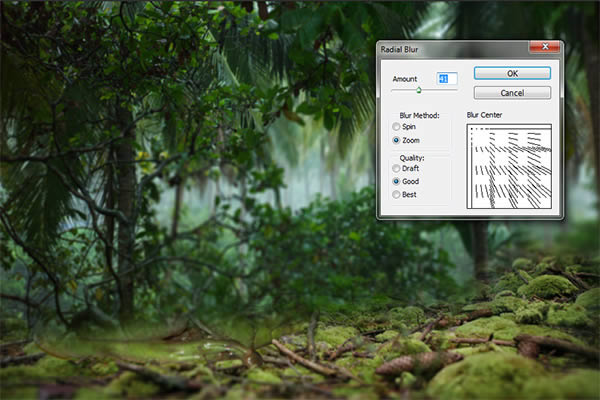This screenshot has width=600, height=400.
Task: Click the Amount value input field
Action: click(x=447, y=78)
